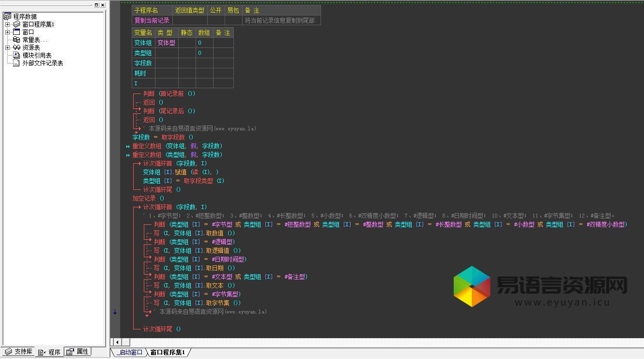Select the 耗时 variable name cell
The width and height of the screenshot is (644, 359).
(143, 73)
